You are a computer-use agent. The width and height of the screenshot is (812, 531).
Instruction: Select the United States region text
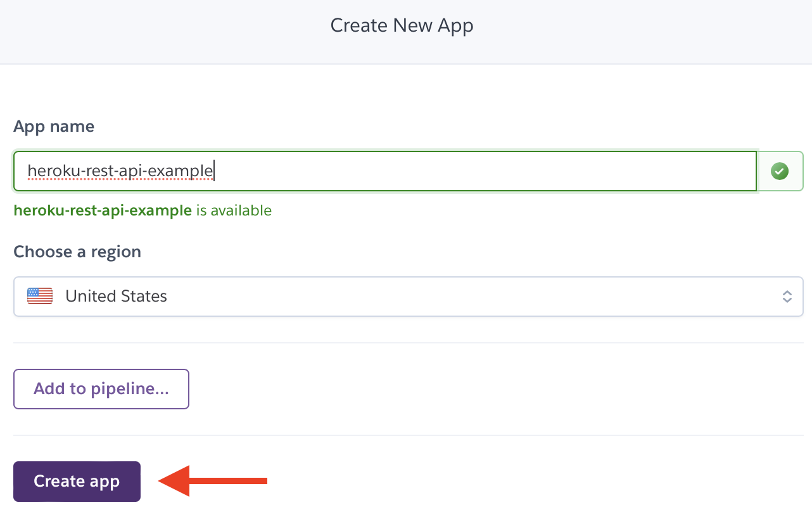(117, 296)
